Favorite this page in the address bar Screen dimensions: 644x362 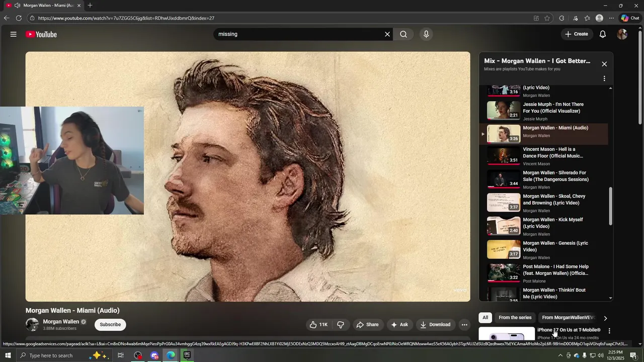click(547, 18)
